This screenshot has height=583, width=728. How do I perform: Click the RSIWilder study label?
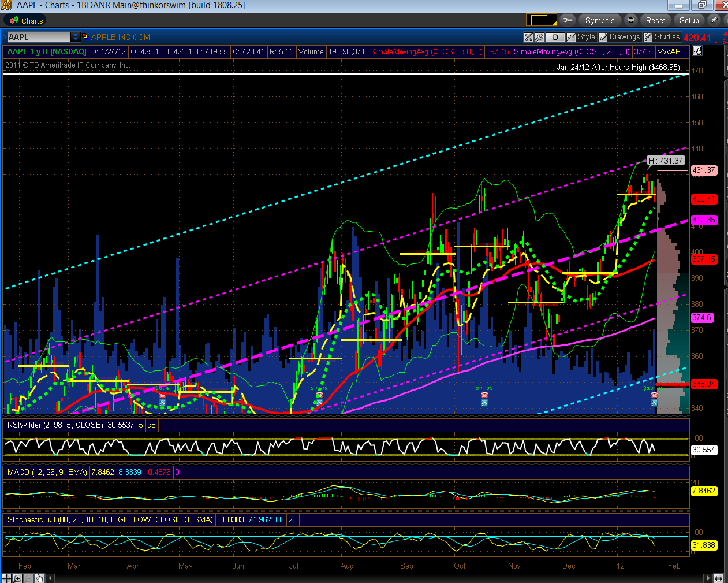[x=54, y=425]
